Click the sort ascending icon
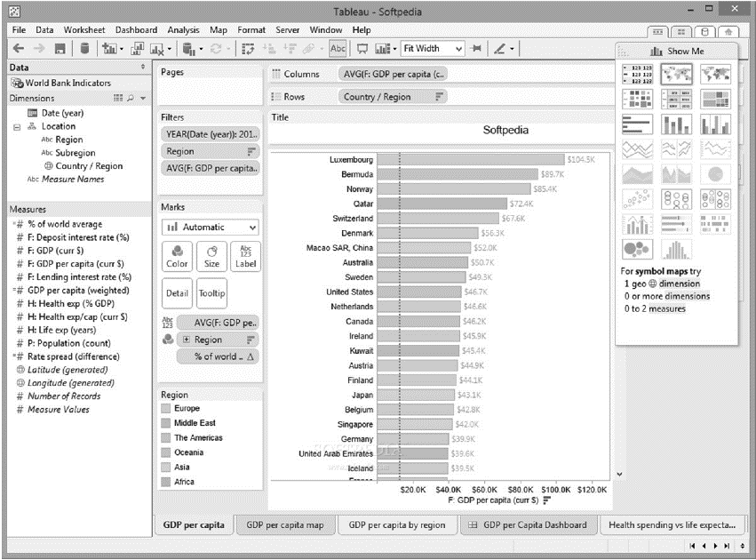The width and height of the screenshot is (756, 560). click(269, 48)
